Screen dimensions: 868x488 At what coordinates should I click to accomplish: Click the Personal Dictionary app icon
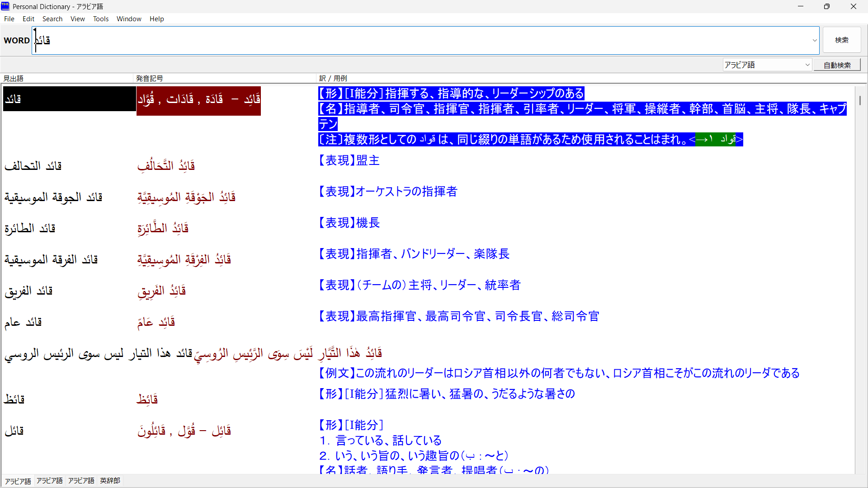click(5, 6)
